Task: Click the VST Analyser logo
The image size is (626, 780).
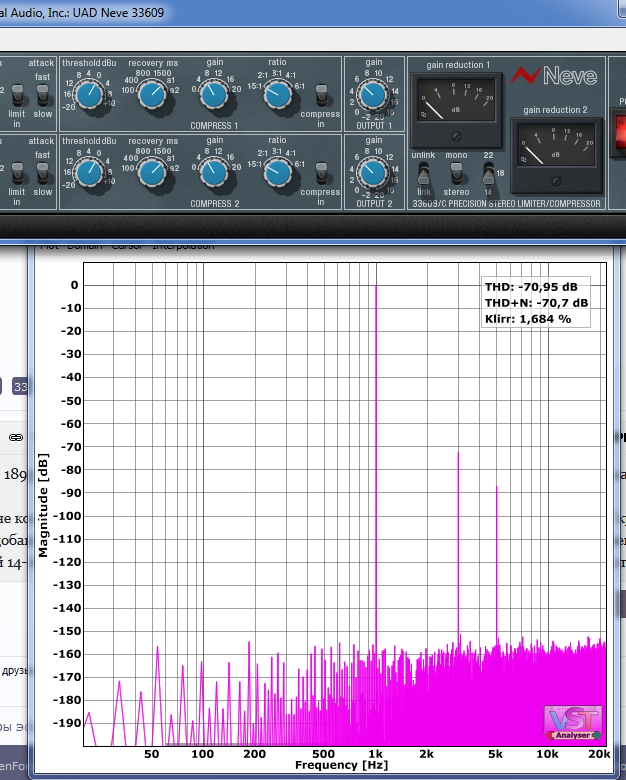Action: click(x=573, y=722)
